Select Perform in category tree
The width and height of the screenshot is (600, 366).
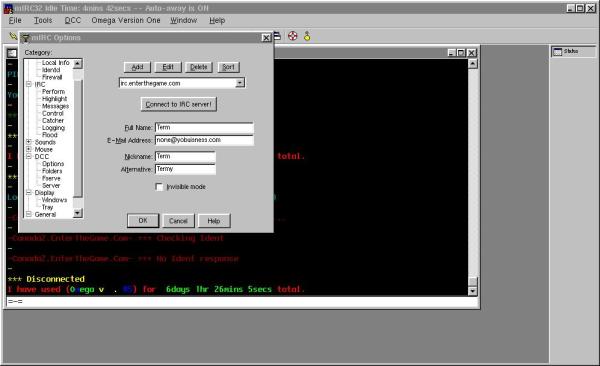click(x=53, y=92)
